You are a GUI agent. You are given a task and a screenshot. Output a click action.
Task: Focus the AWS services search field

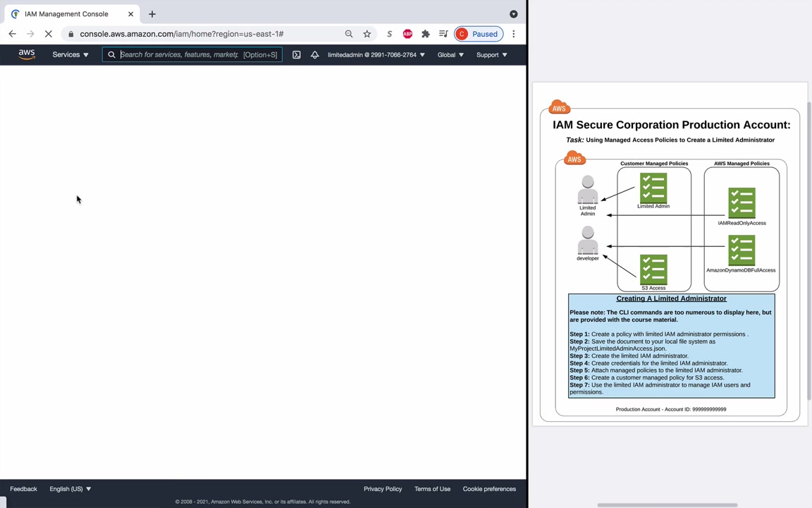coord(192,54)
